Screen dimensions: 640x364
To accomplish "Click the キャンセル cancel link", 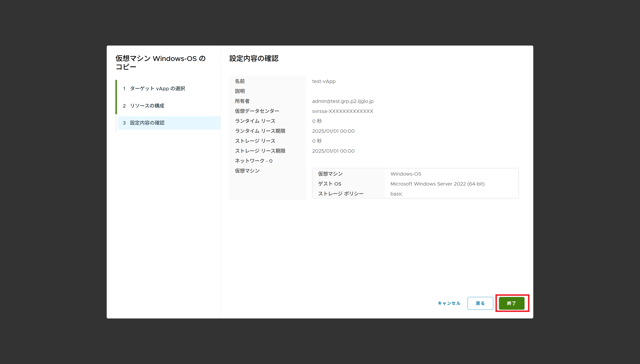I will coord(449,303).
